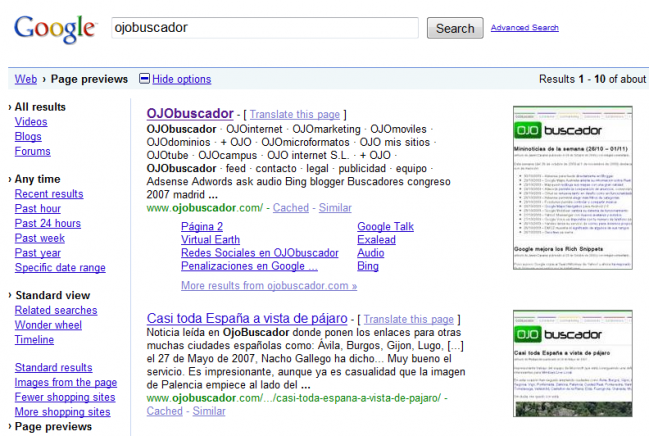Click the Google logo
Viewport: 649px width, 436px height.
[x=55, y=29]
